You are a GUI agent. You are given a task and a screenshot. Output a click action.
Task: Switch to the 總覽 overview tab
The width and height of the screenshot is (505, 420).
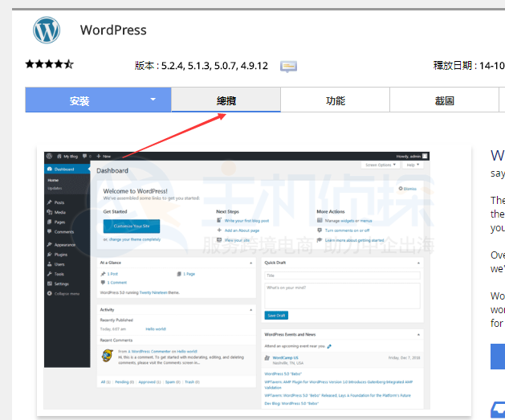pyautogui.click(x=226, y=100)
